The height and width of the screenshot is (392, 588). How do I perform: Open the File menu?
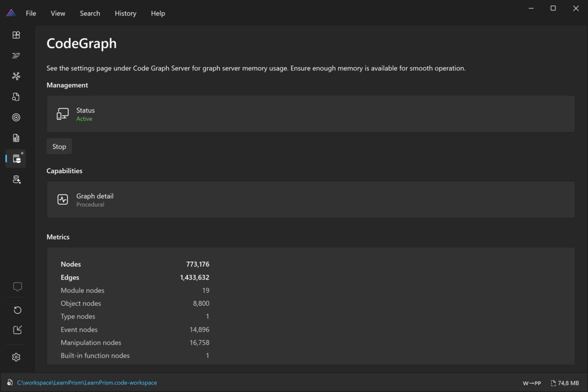31,13
